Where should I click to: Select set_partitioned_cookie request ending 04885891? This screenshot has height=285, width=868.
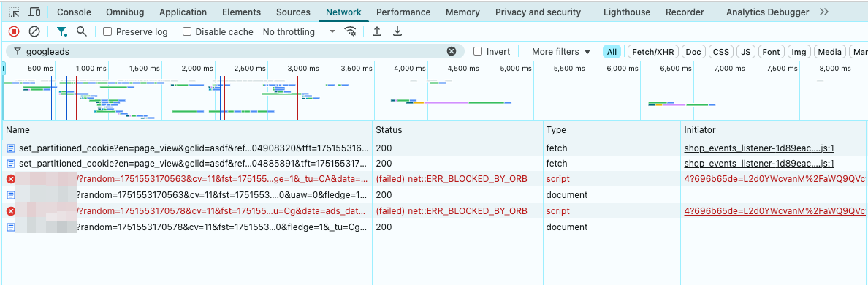(193, 164)
